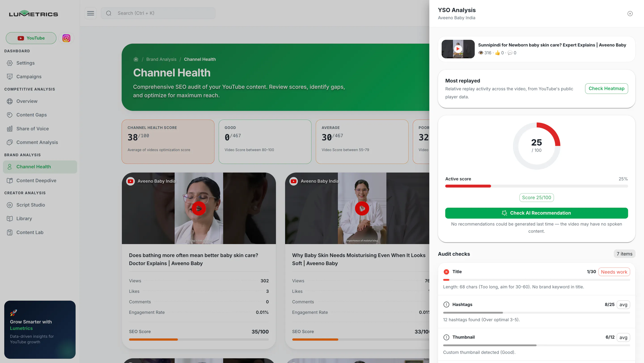Click the 7 items badge
The image size is (644, 363).
pos(624,254)
